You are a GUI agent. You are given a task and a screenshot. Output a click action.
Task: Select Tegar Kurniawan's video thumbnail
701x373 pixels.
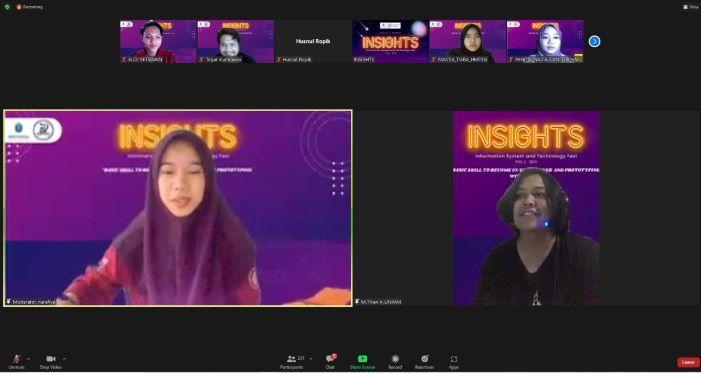click(236, 41)
